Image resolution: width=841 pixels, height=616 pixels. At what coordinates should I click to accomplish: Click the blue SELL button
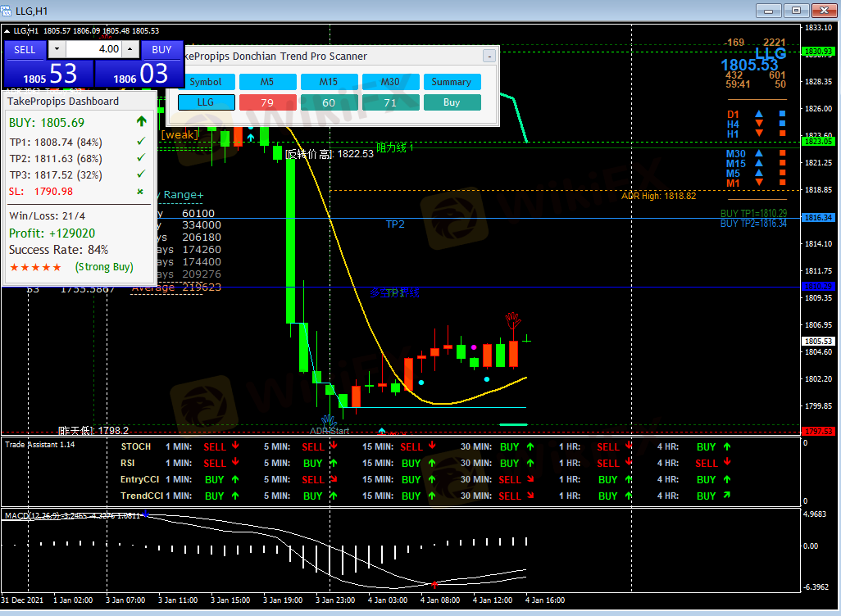[x=25, y=49]
